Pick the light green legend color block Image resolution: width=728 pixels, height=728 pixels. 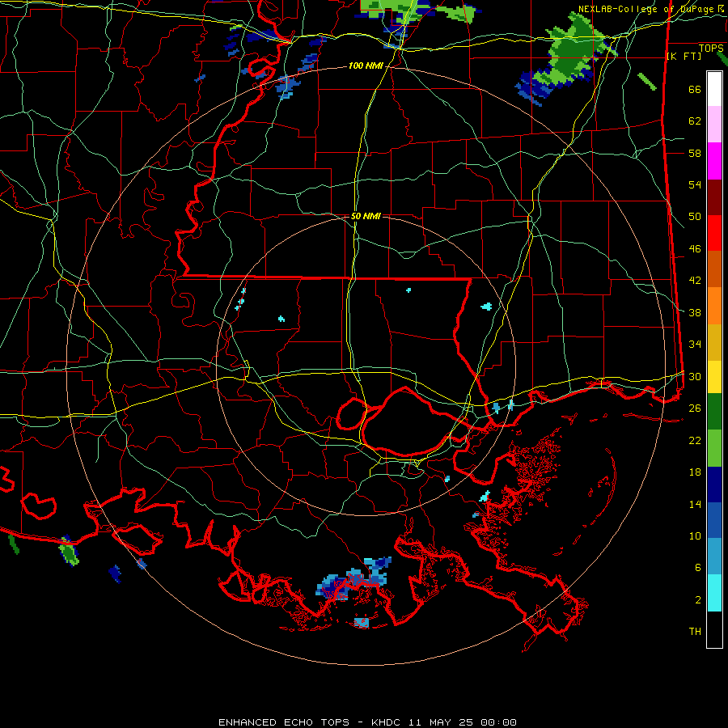714,448
